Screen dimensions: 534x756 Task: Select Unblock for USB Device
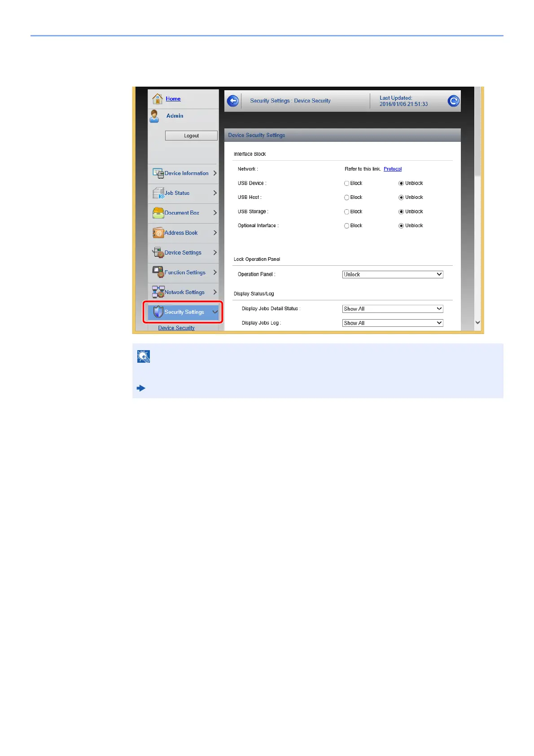(401, 183)
